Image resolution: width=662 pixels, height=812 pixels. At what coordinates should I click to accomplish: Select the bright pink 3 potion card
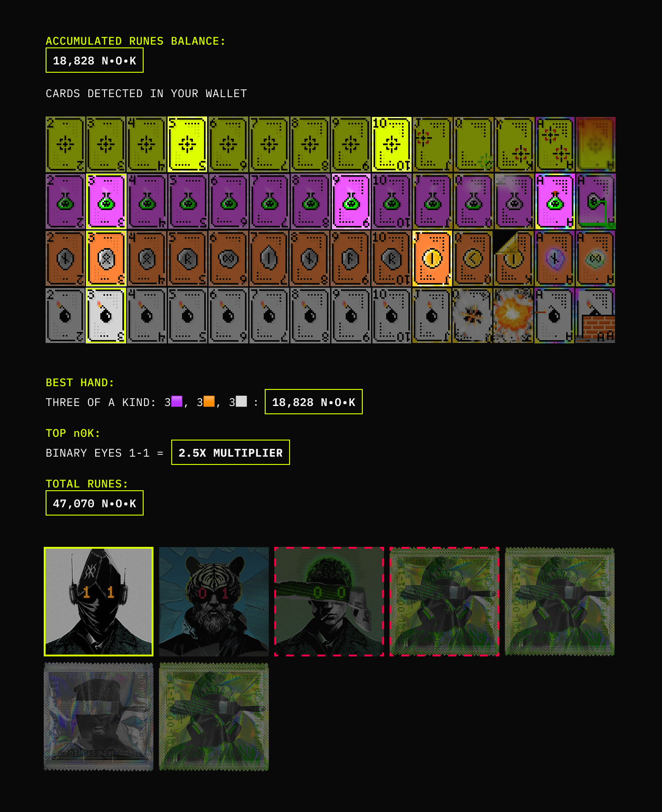(106, 202)
